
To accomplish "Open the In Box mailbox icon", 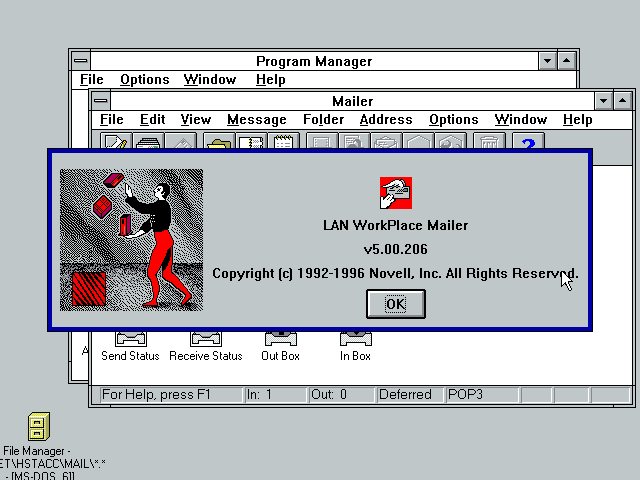I will tap(355, 341).
